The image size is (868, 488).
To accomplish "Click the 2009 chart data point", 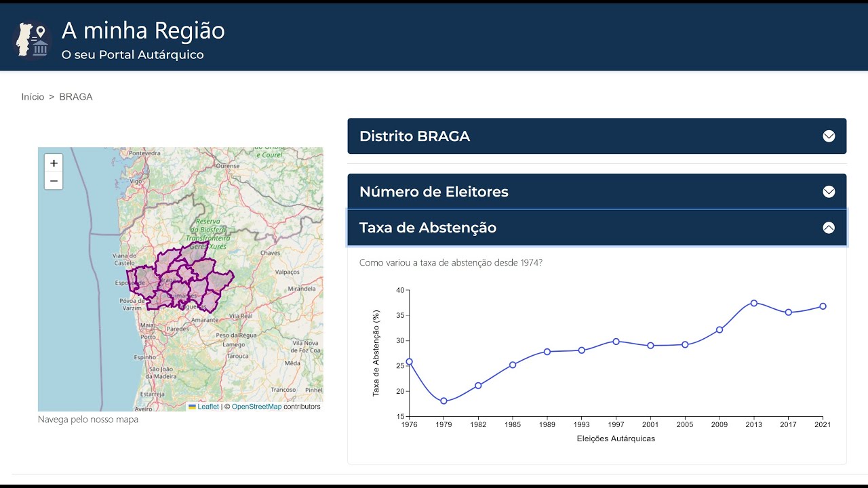I will pos(719,330).
